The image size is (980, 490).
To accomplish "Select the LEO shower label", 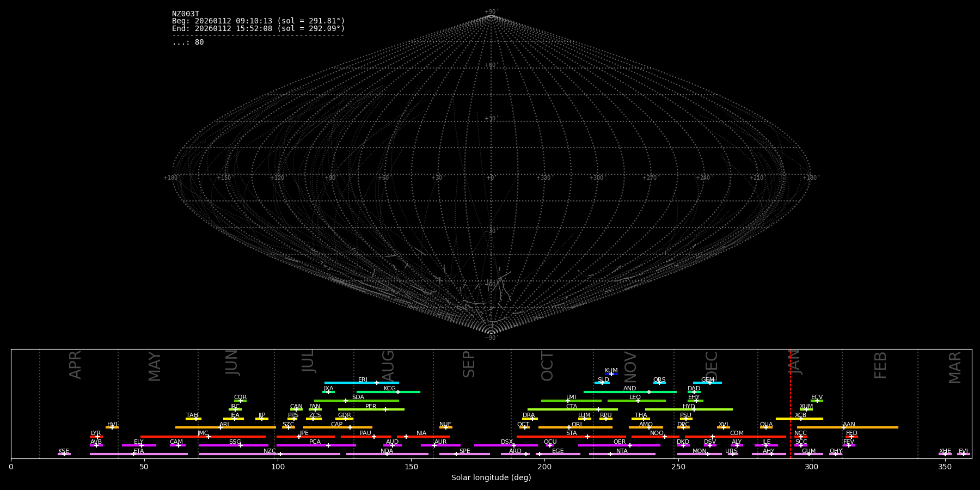I will click(x=635, y=397).
